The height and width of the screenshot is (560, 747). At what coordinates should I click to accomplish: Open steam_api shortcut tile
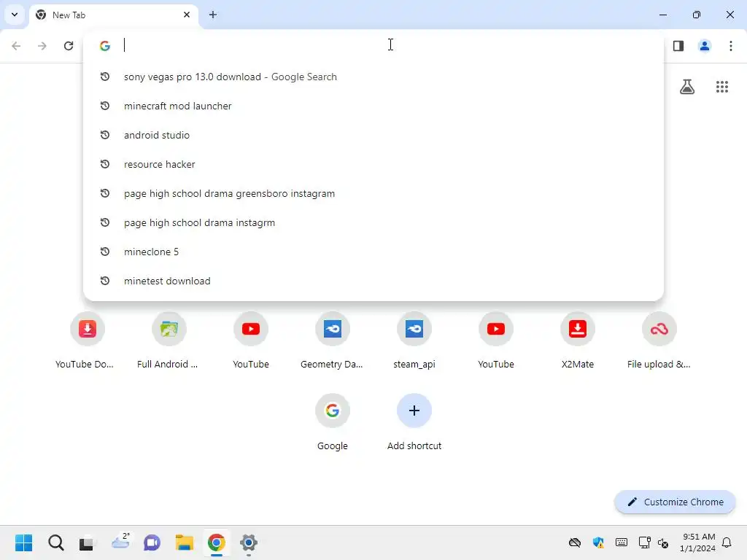414,340
